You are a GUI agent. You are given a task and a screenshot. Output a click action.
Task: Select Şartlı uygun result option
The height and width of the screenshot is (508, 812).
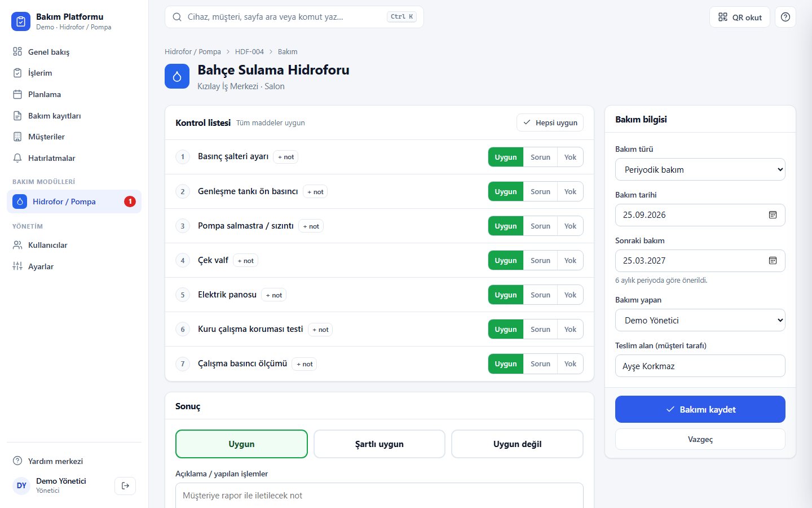(379, 444)
